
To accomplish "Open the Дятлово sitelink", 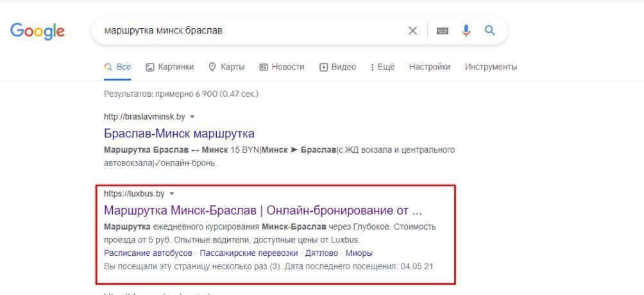I will pyautogui.click(x=321, y=253).
